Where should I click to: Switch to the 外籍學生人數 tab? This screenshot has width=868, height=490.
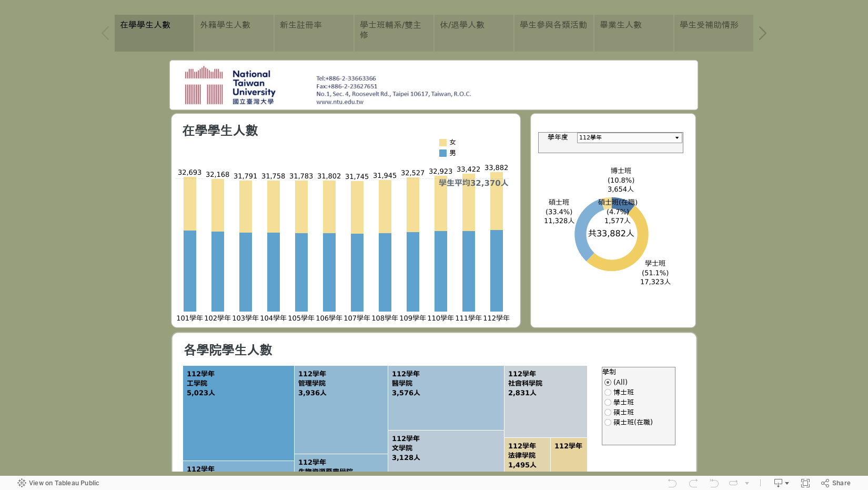pos(234,33)
